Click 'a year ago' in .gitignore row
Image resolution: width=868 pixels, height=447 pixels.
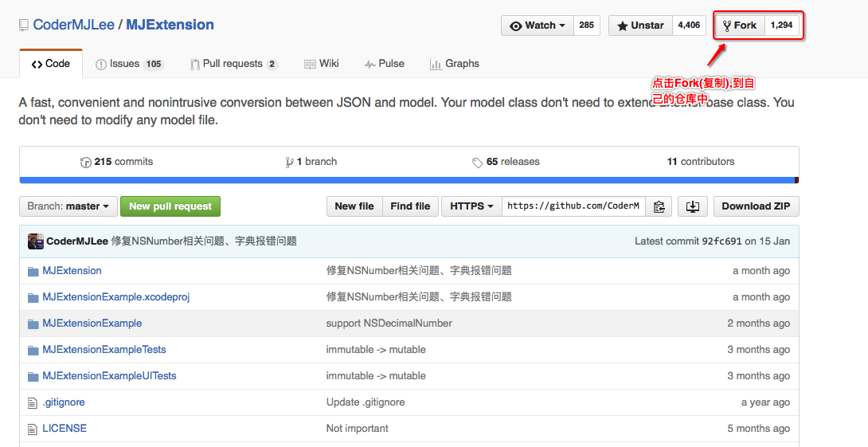765,402
